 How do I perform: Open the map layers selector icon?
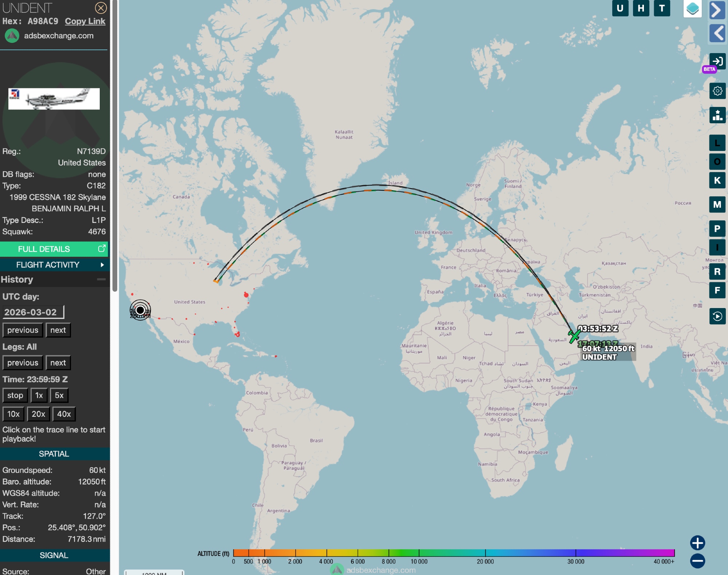[692, 9]
